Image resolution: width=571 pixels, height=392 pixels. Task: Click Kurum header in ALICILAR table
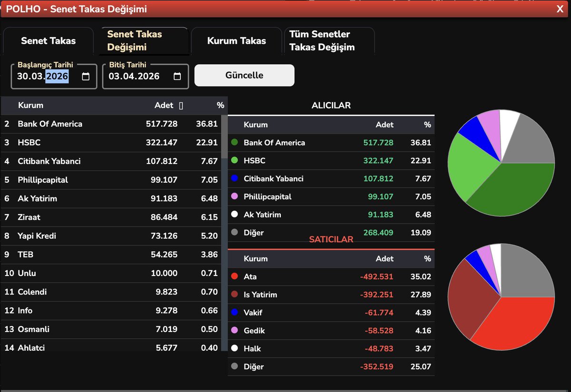[x=256, y=125]
